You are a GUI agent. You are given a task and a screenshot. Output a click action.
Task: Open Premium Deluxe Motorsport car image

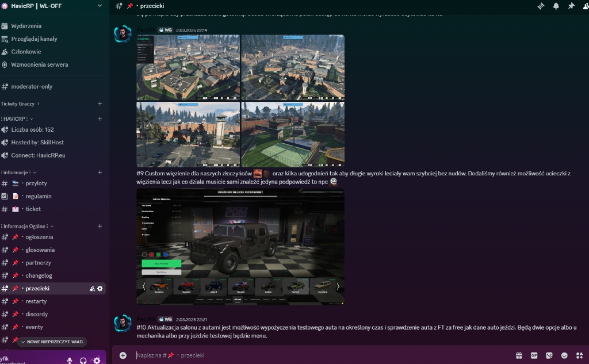pos(240,247)
